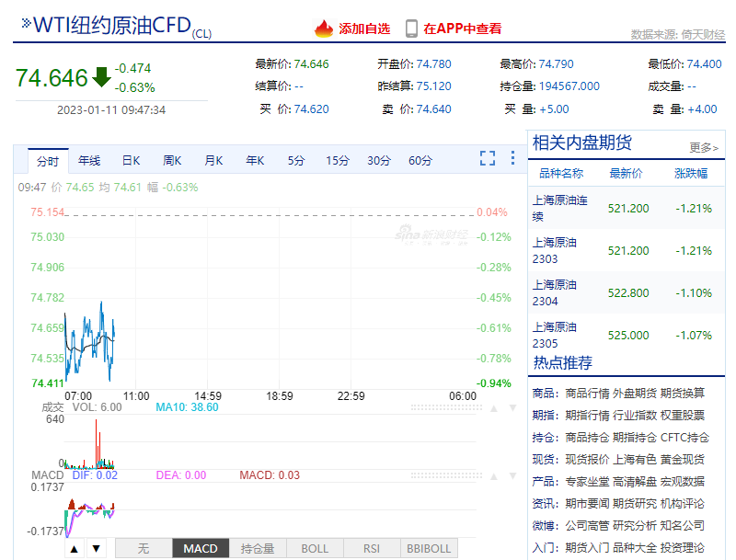The image size is (736, 560).
Task: Click the 最新价 column header in futures table
Action: [626, 174]
